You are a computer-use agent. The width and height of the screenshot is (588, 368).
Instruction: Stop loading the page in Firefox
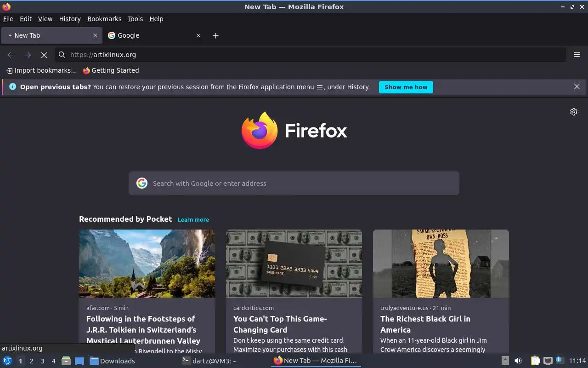(x=44, y=55)
